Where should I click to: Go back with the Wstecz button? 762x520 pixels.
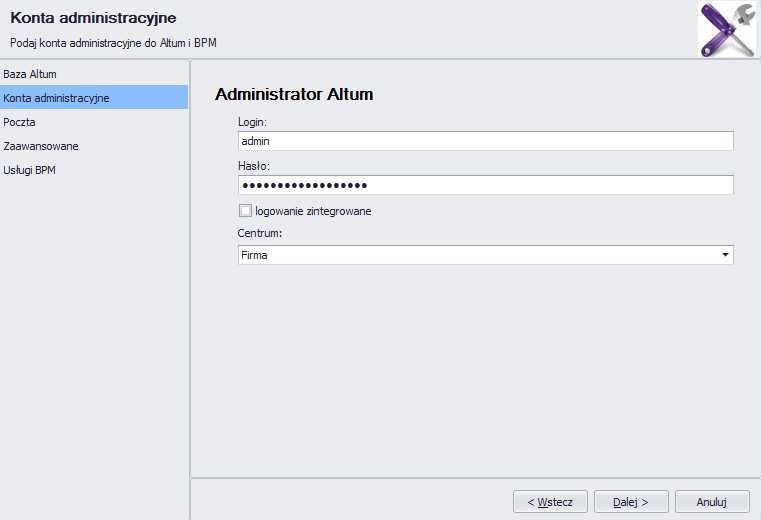coord(550,502)
